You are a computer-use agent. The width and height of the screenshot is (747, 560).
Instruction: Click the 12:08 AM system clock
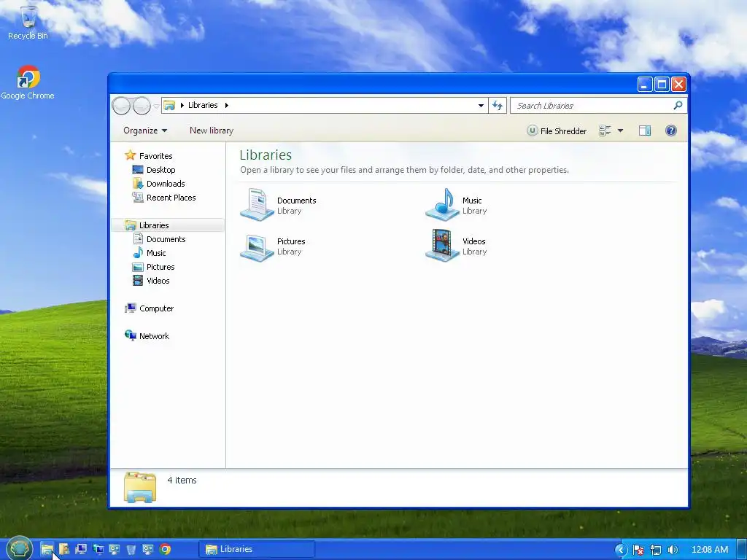pyautogui.click(x=709, y=550)
